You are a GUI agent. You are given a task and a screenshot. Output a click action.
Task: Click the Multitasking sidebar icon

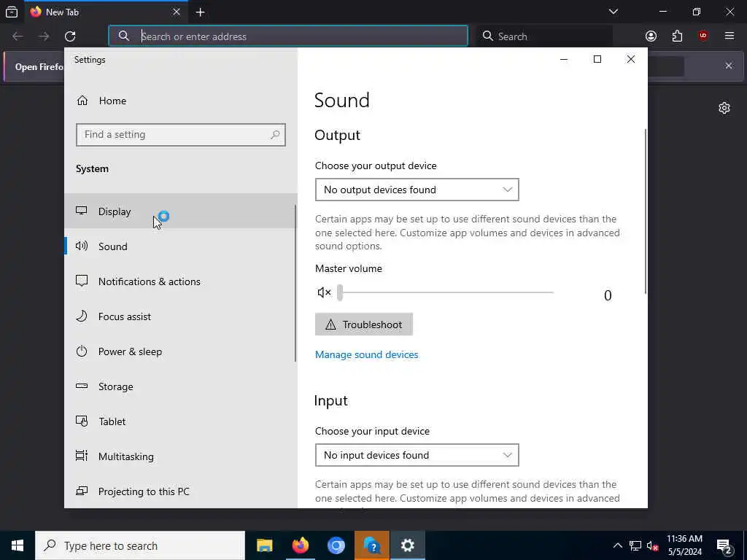click(x=82, y=456)
